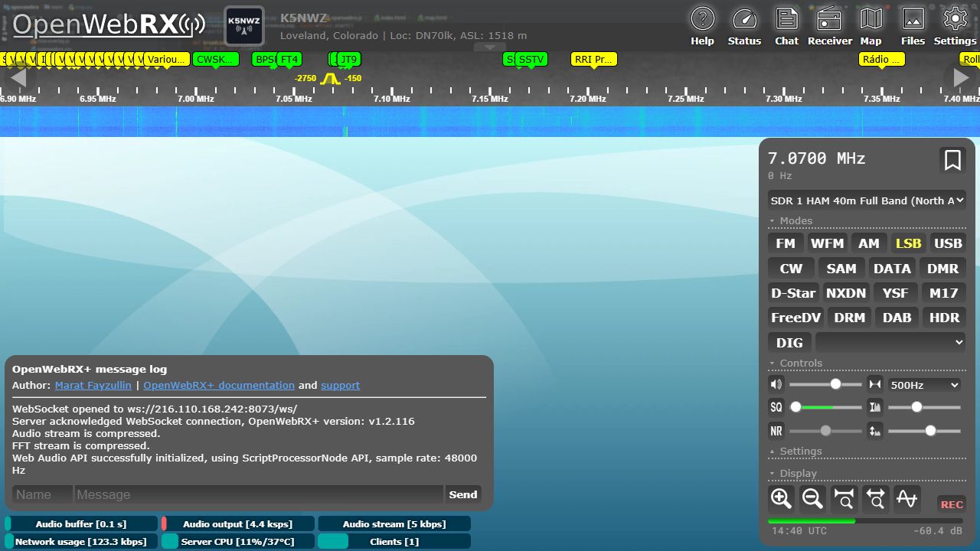
Task: Toggle the REC recording button
Action: point(952,504)
